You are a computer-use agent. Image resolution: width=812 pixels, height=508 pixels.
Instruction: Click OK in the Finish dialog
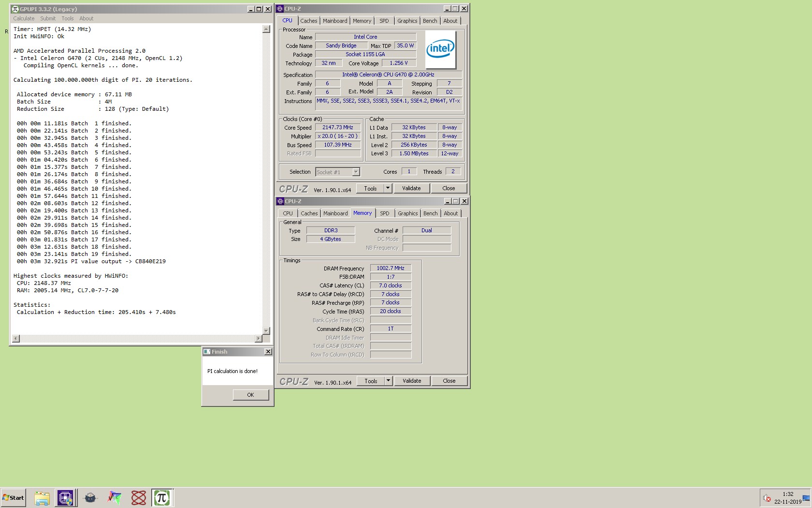pos(250,395)
